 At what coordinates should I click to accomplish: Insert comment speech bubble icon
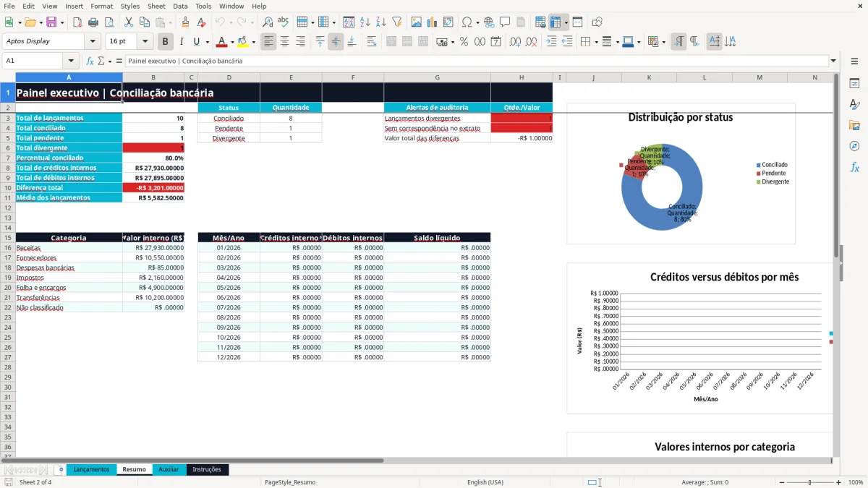coord(505,22)
